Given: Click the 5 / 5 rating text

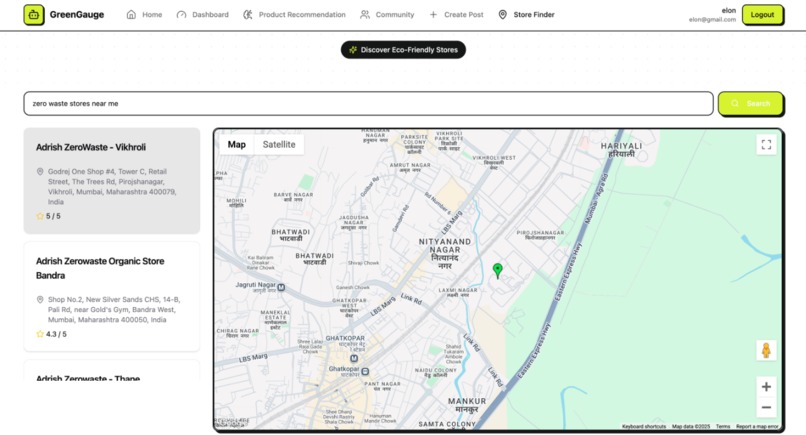Looking at the screenshot, I should [53, 216].
